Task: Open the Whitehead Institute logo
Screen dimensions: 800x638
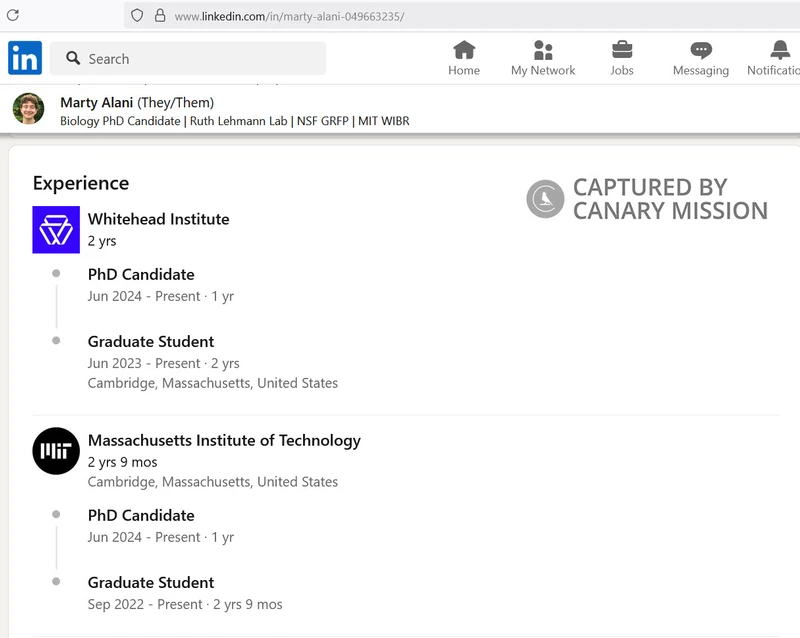Action: click(x=56, y=230)
